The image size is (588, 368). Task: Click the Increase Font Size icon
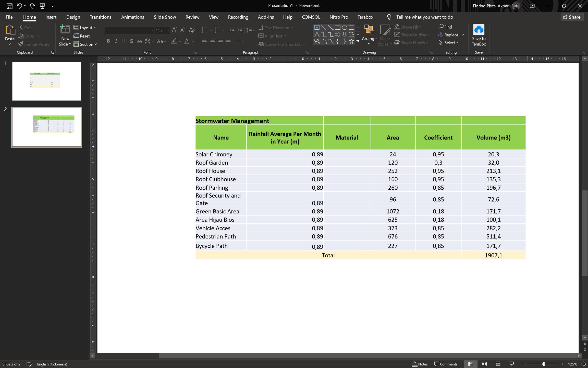(x=175, y=30)
